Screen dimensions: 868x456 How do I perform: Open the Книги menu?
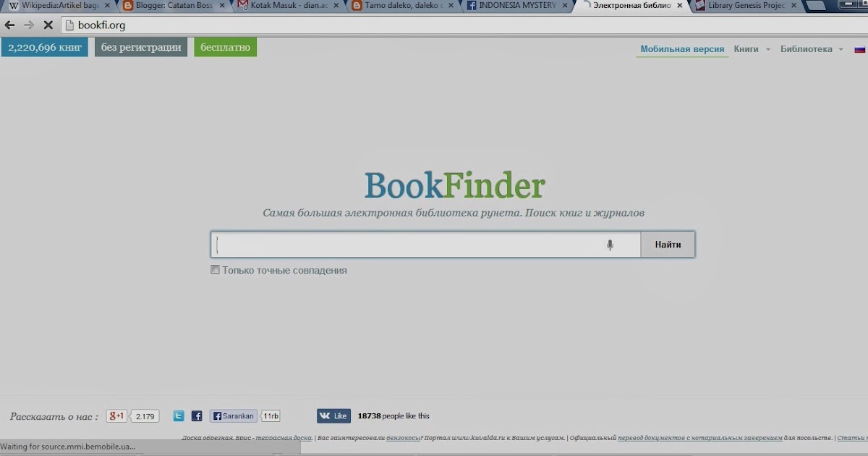pyautogui.click(x=746, y=49)
